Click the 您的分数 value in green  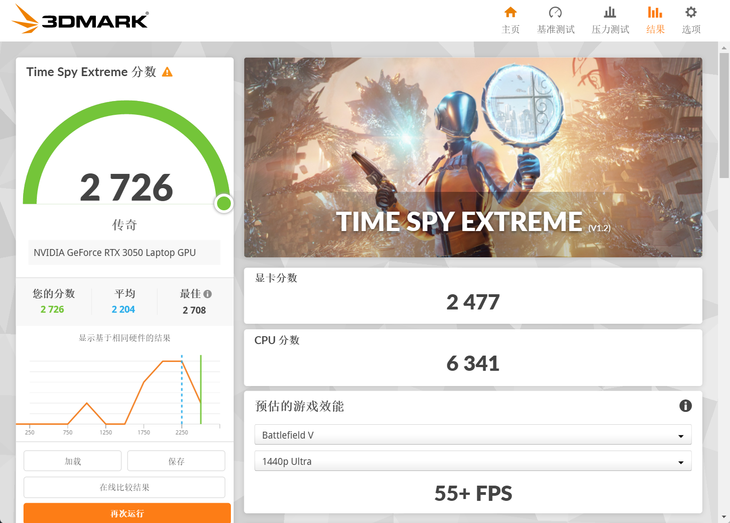(x=52, y=309)
